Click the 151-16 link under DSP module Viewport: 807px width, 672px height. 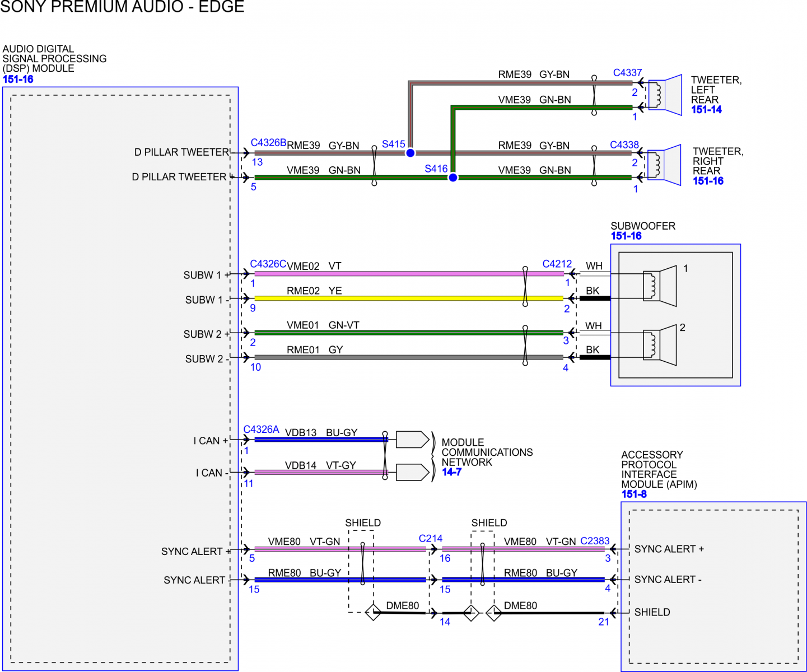(x=18, y=79)
